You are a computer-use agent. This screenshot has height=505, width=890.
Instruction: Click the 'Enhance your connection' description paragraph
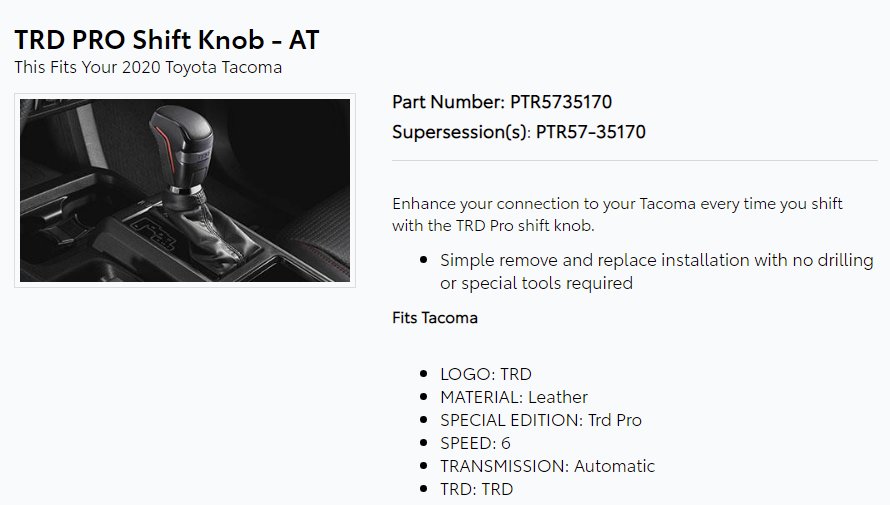coord(617,214)
